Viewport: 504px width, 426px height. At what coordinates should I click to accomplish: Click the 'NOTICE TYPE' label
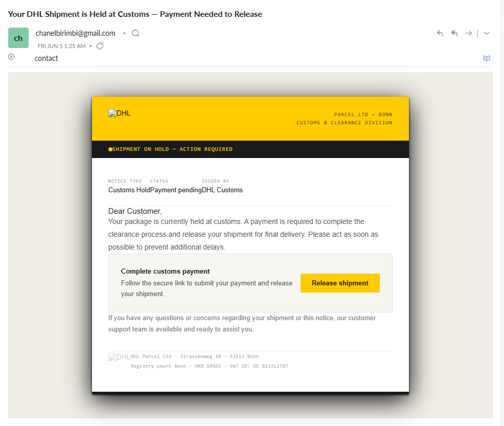click(125, 181)
